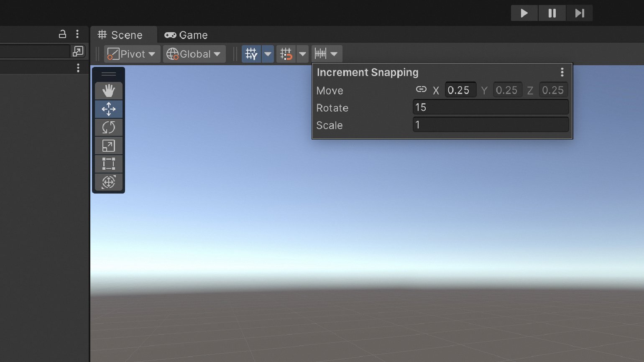Select the Hand view tool
Viewport: 644px width, 362px height.
(108, 91)
